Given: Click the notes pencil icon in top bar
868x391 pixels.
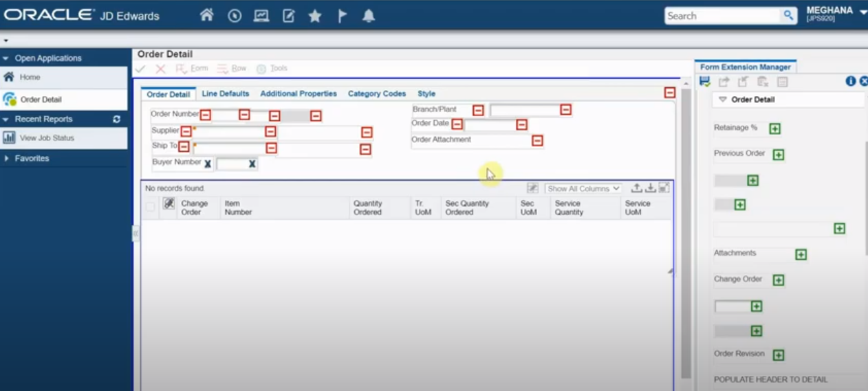Looking at the screenshot, I should (x=289, y=16).
